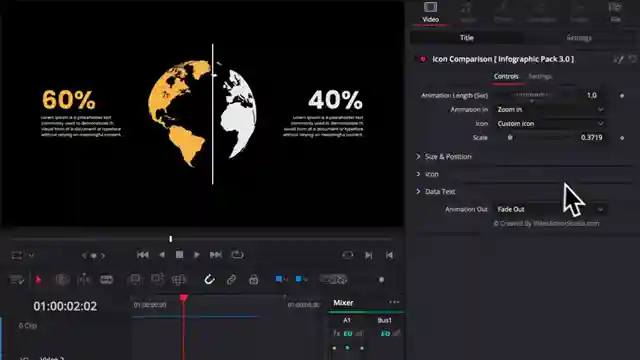Click the timeline zoom mode buttons
The width and height of the screenshot is (640, 360).
[333, 280]
